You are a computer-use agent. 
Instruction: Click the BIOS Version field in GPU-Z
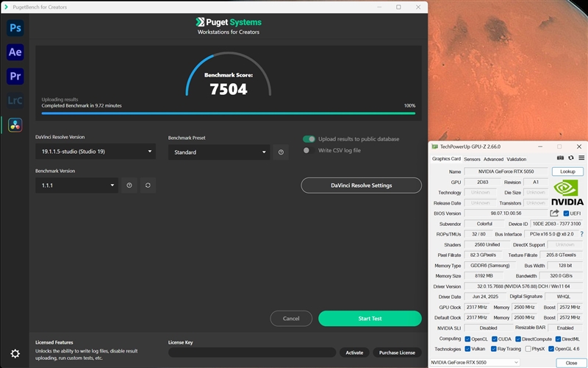[x=506, y=213]
